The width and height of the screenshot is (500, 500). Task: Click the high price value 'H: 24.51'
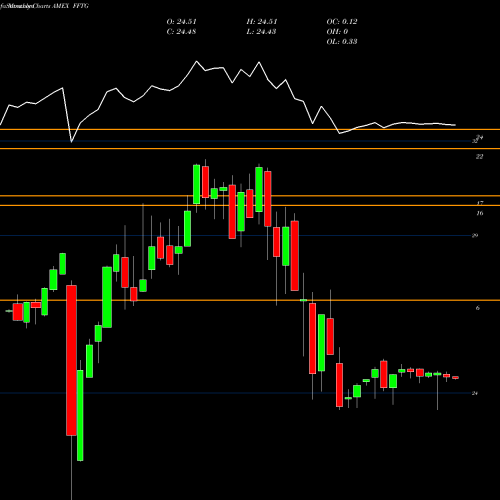point(262,21)
